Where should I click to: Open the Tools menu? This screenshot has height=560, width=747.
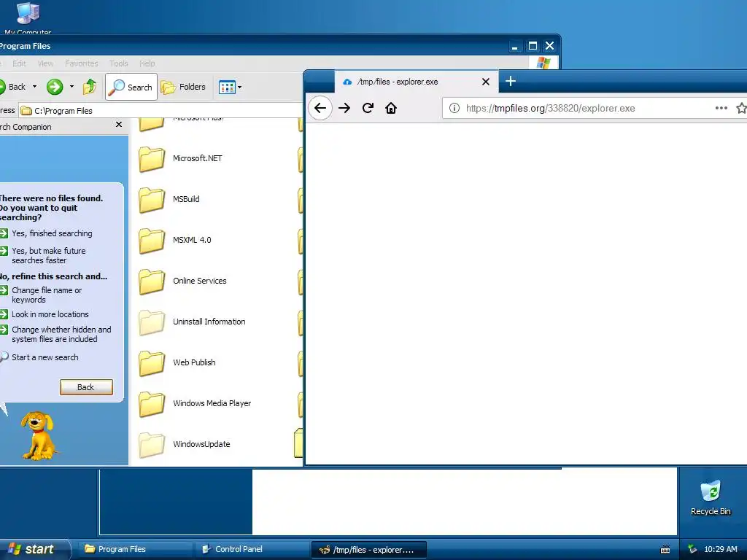click(x=119, y=63)
